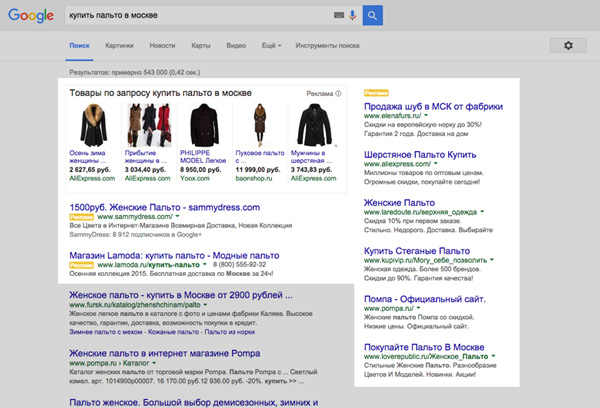This screenshot has width=600, height=408.
Task: Click the price 11 999,00 руб.
Action: [258, 170]
